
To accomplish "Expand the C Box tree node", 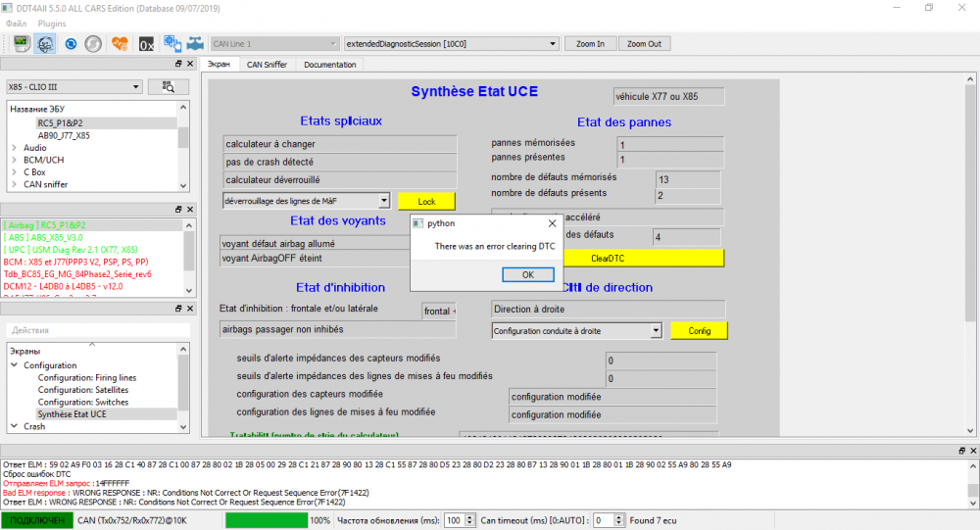I will (x=15, y=172).
